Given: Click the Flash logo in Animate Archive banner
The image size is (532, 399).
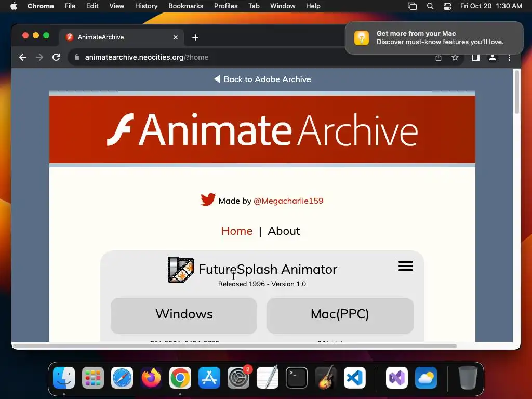Looking at the screenshot, I should (121, 129).
